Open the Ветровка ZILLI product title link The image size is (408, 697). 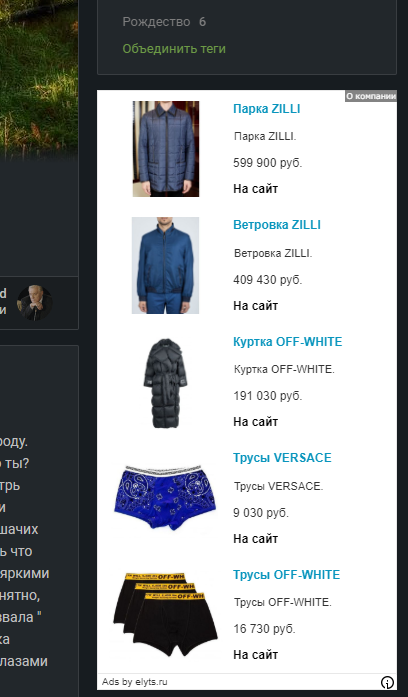pyautogui.click(x=277, y=225)
